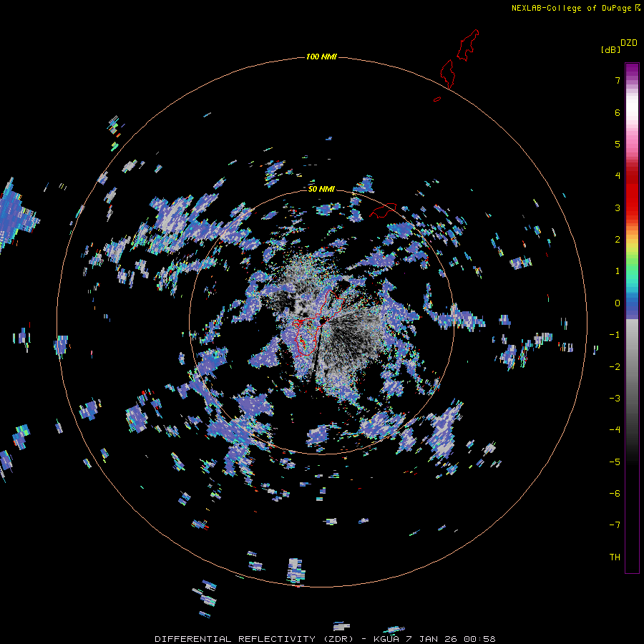Click the -2 value on the scale
Image resolution: width=644 pixels, height=644 pixels.
tap(615, 367)
